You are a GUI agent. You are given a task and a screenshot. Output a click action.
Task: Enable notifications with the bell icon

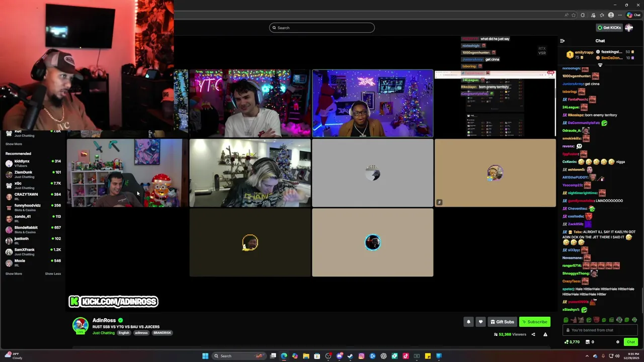coord(468,322)
